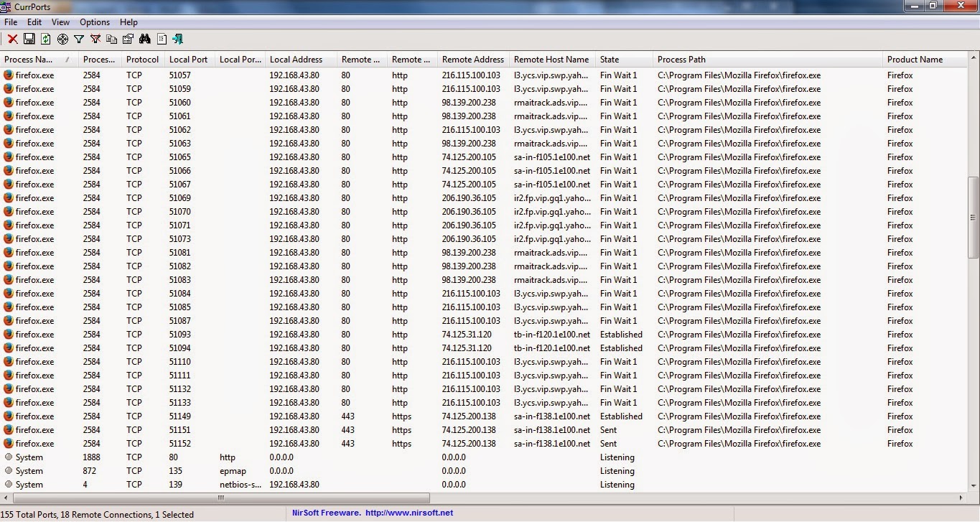Click the horizontal scrollbar left arrow
The height and width of the screenshot is (522, 980).
(6, 498)
